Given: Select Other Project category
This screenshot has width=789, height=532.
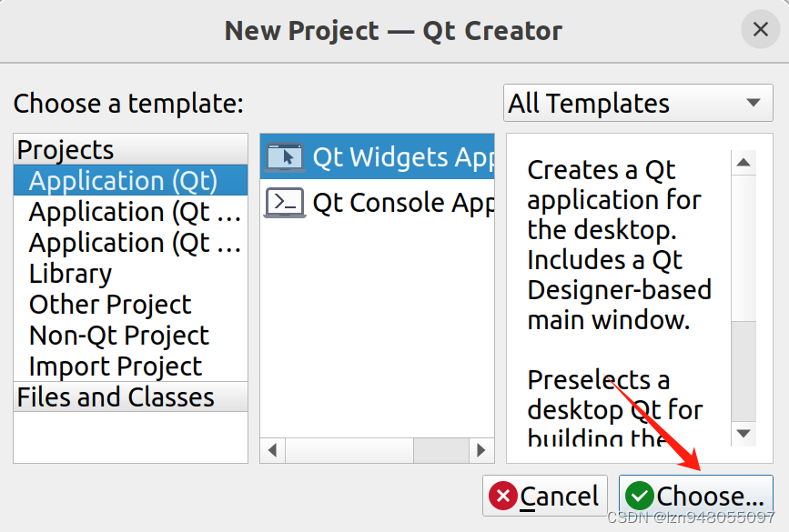Looking at the screenshot, I should coord(131,305).
